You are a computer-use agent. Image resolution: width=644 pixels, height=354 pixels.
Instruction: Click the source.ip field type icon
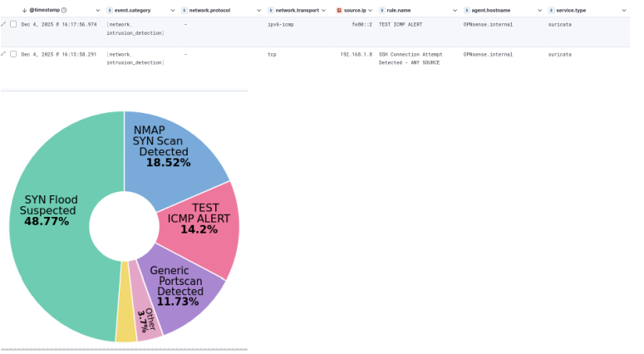[x=339, y=10]
